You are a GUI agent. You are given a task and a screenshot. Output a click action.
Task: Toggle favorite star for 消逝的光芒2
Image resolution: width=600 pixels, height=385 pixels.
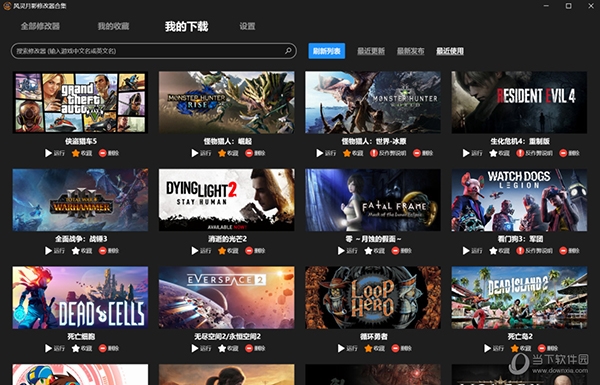[x=228, y=251]
